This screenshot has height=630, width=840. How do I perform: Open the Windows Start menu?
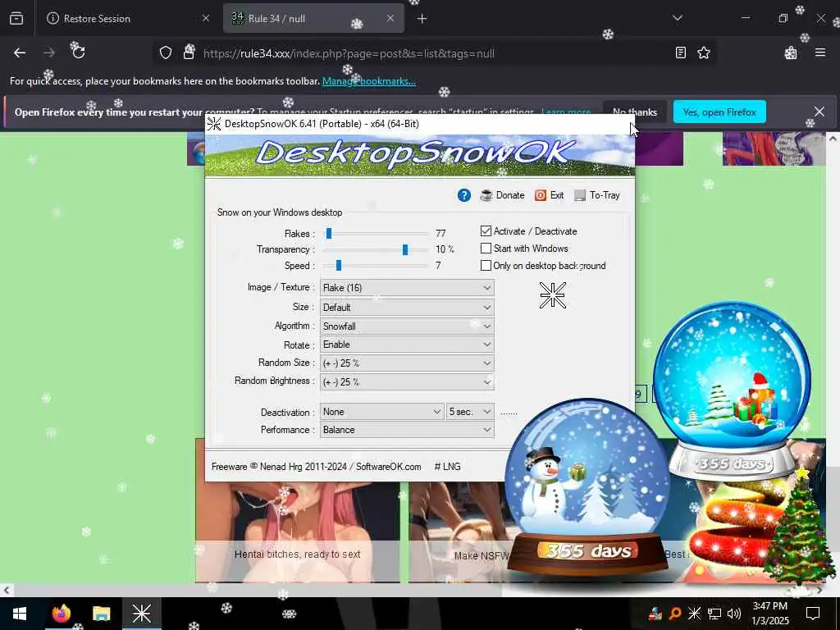(x=20, y=614)
